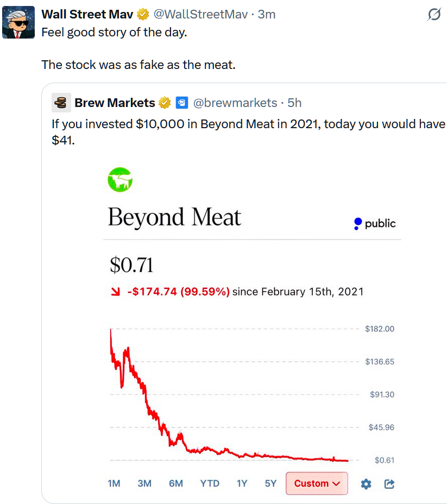
Task: Click the Brew Markets profile avatar
Action: (61, 102)
